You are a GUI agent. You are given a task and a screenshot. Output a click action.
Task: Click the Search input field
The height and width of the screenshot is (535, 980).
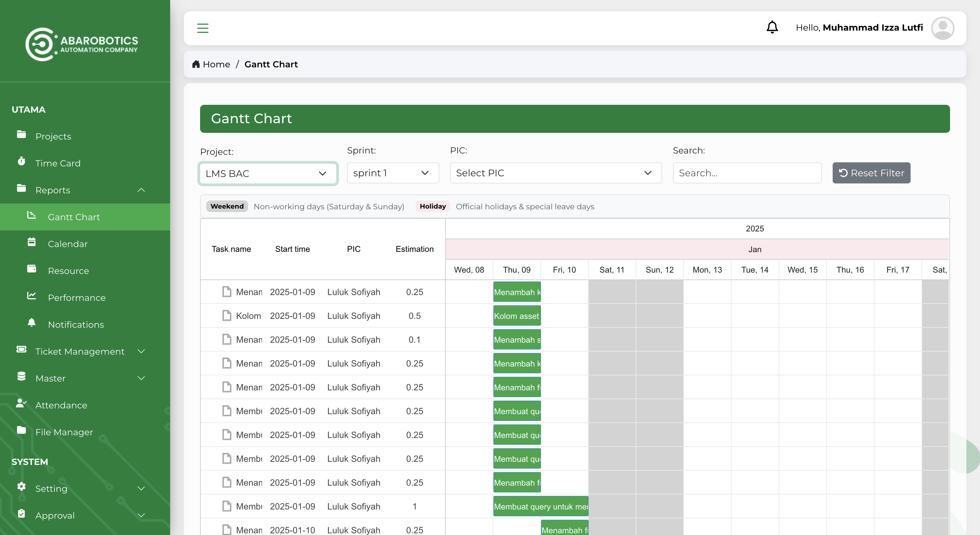click(x=747, y=173)
